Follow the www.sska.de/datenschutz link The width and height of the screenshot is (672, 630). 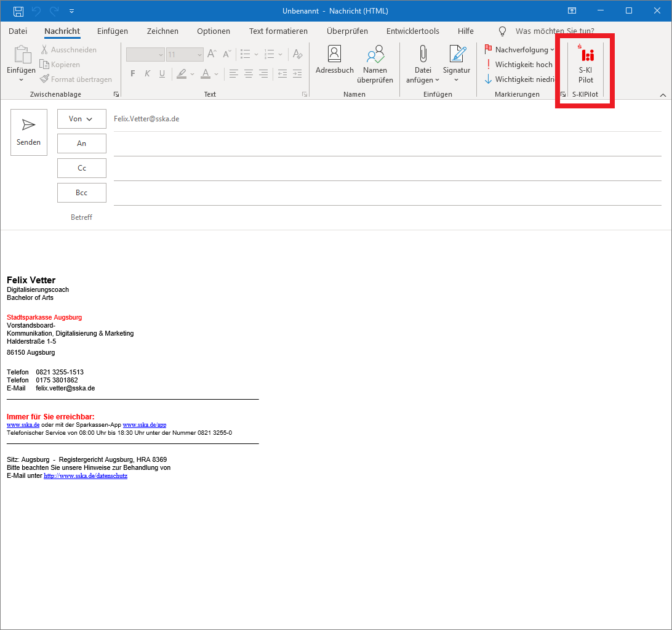coord(86,476)
